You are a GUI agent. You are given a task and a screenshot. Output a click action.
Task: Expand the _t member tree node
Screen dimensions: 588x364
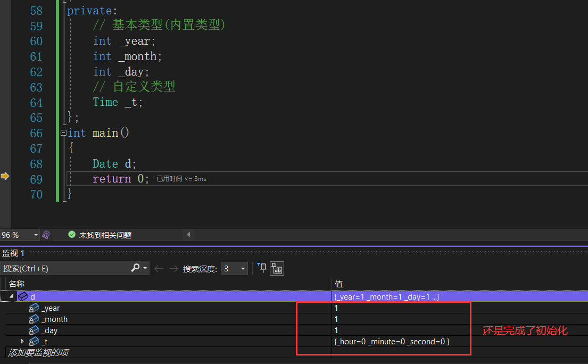[22, 341]
